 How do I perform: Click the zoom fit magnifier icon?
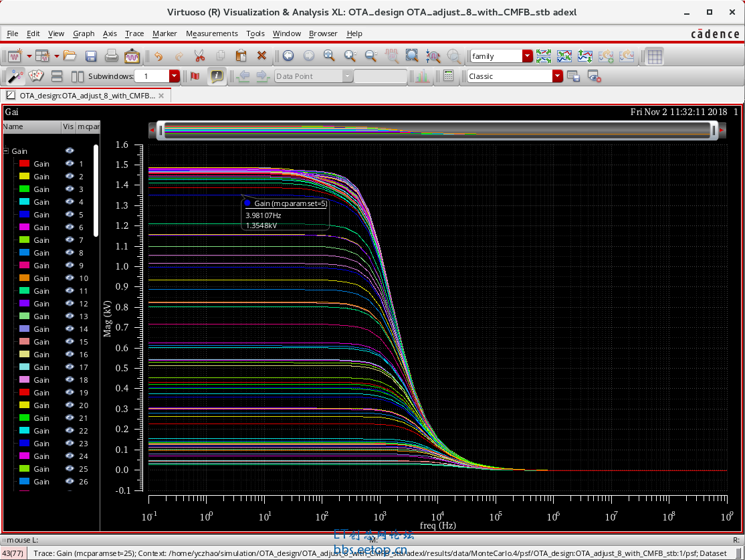point(329,56)
